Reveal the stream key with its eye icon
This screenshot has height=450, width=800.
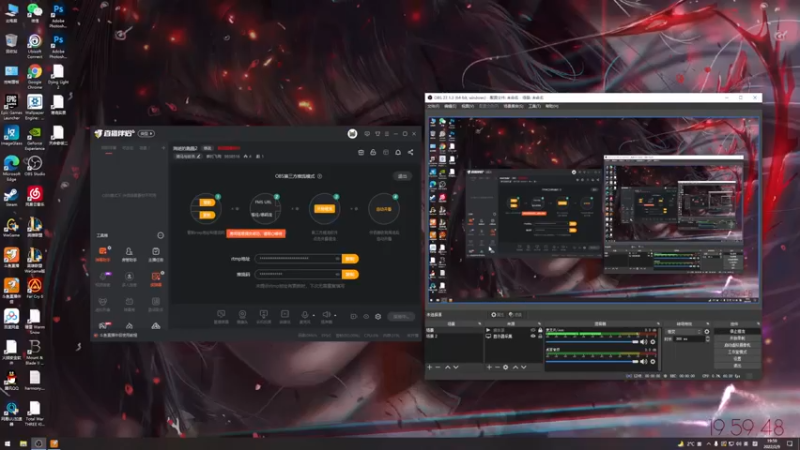337,274
